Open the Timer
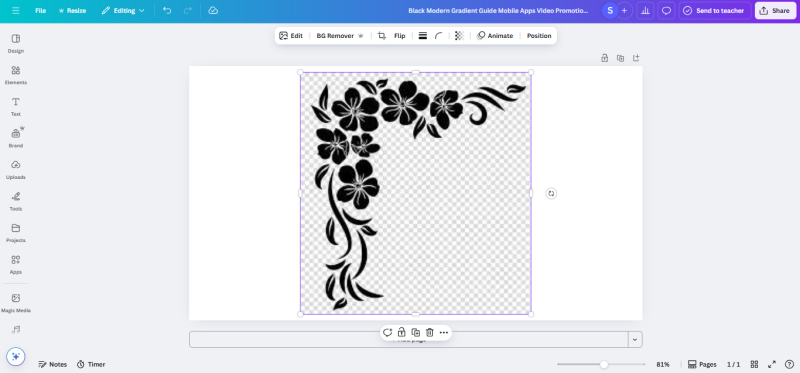 click(91, 364)
